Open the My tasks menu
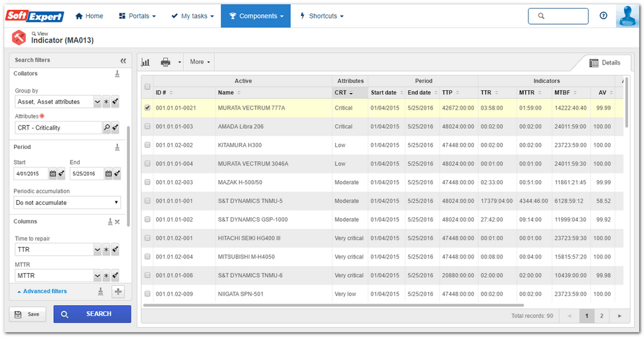Screen dimensions: 644x337 coord(193,16)
